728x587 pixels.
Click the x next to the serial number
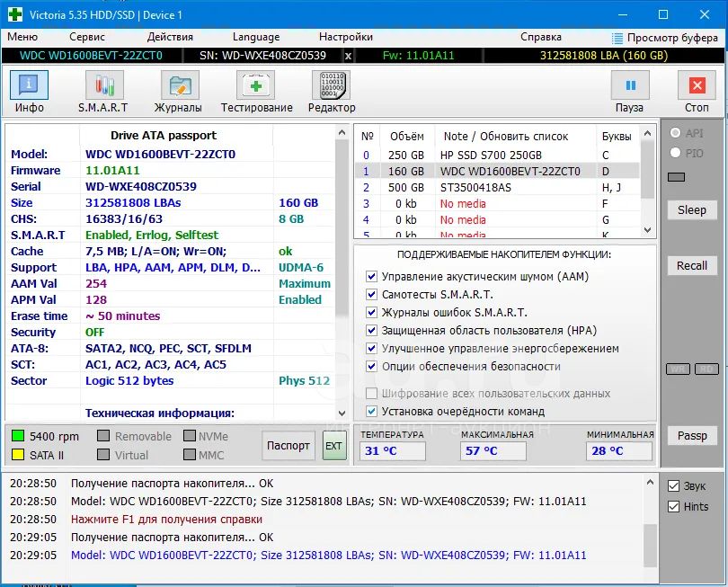click(348, 57)
